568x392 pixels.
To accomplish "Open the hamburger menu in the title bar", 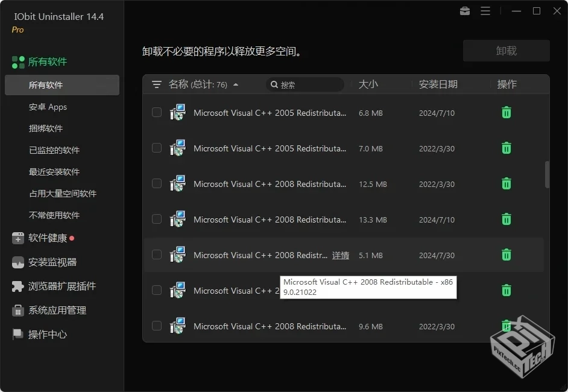I will point(486,11).
